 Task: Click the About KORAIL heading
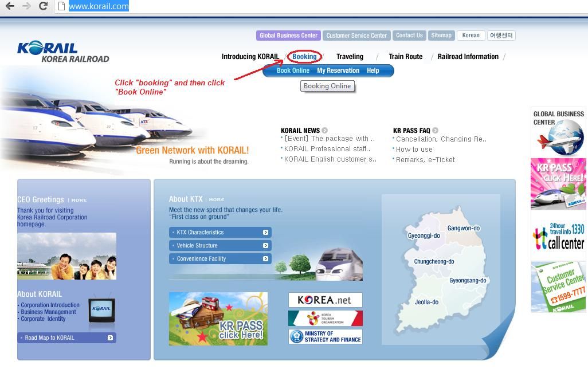40,295
